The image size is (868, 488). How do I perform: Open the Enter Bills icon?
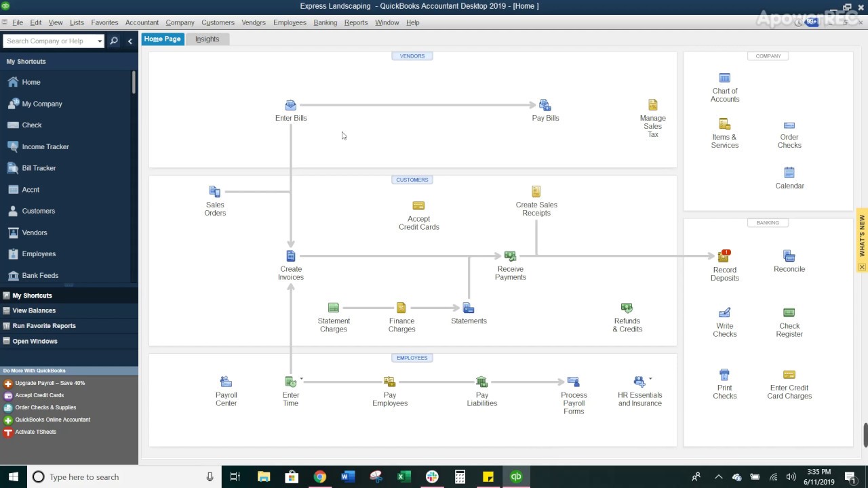pyautogui.click(x=290, y=105)
